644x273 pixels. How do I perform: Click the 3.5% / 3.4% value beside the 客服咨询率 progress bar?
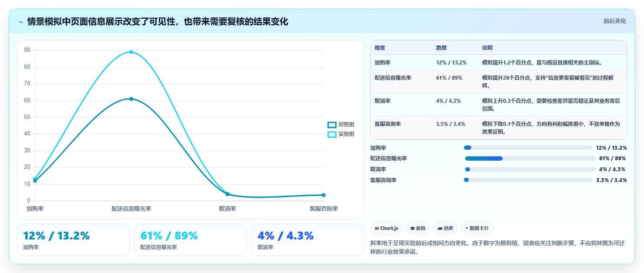coord(611,180)
